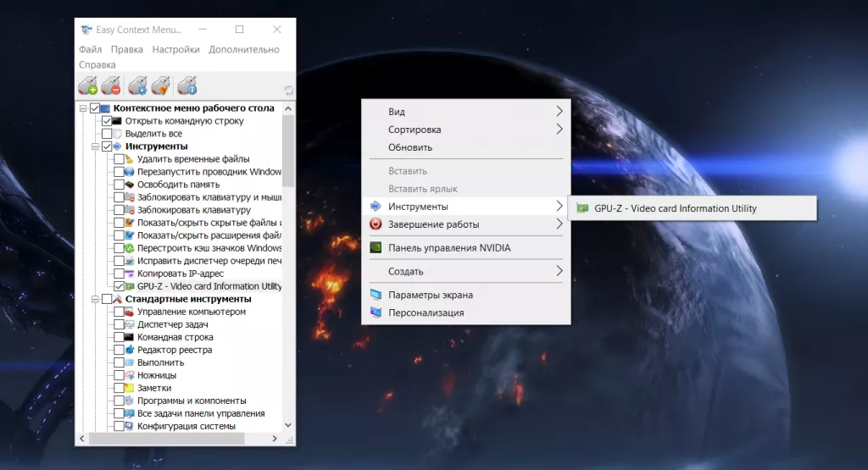Viewport: 868px width, 470px height.
Task: Click the info mouse icon with blue 'i'
Action: (187, 86)
